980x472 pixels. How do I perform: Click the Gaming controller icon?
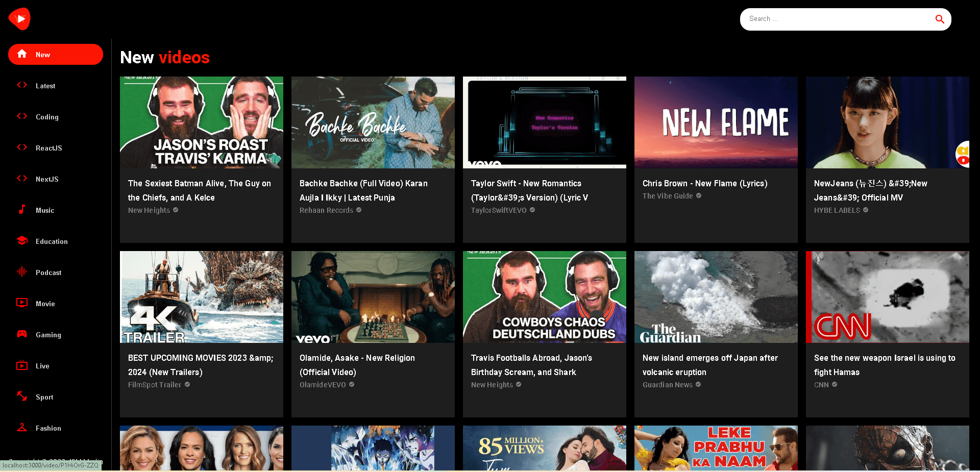22,334
